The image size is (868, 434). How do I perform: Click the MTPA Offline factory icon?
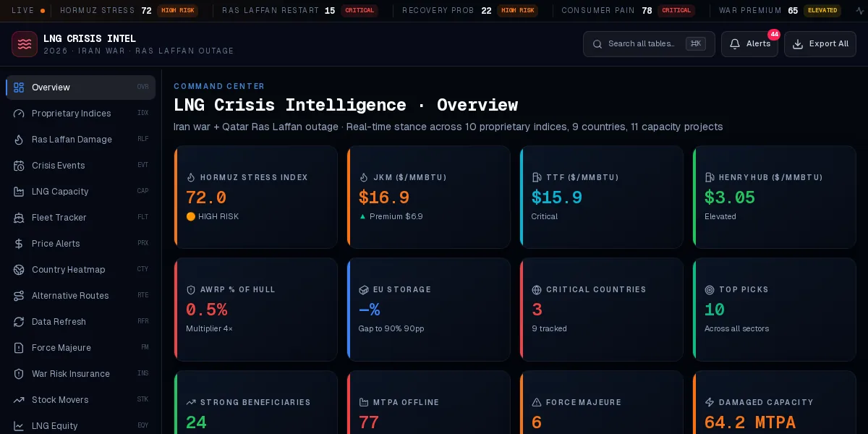(x=364, y=402)
